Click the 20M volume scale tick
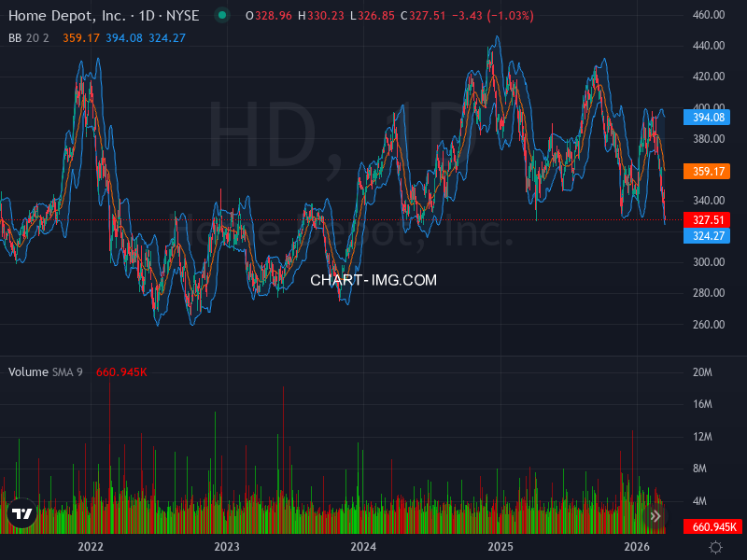The image size is (747, 560). [702, 372]
